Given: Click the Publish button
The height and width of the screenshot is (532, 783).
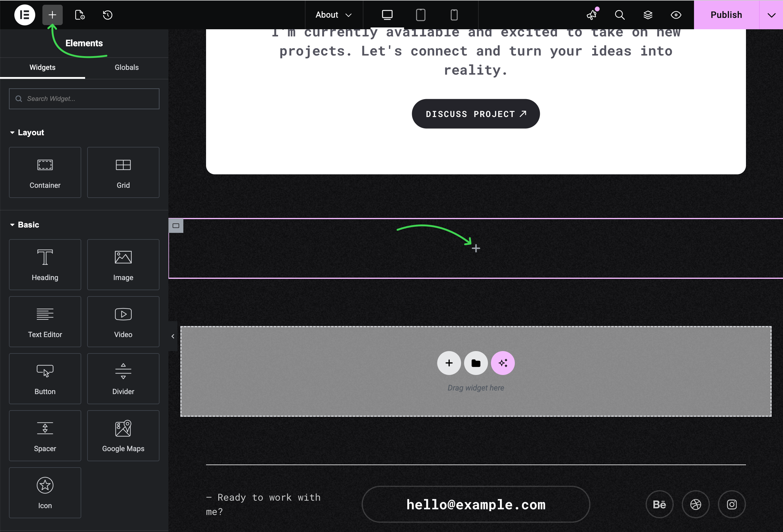Looking at the screenshot, I should pyautogui.click(x=726, y=15).
